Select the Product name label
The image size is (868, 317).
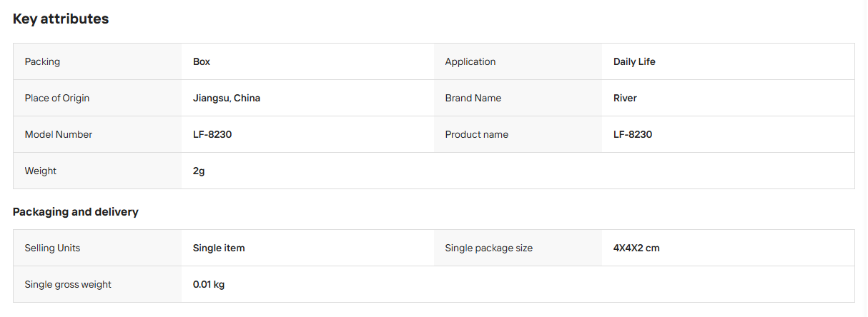click(x=477, y=134)
